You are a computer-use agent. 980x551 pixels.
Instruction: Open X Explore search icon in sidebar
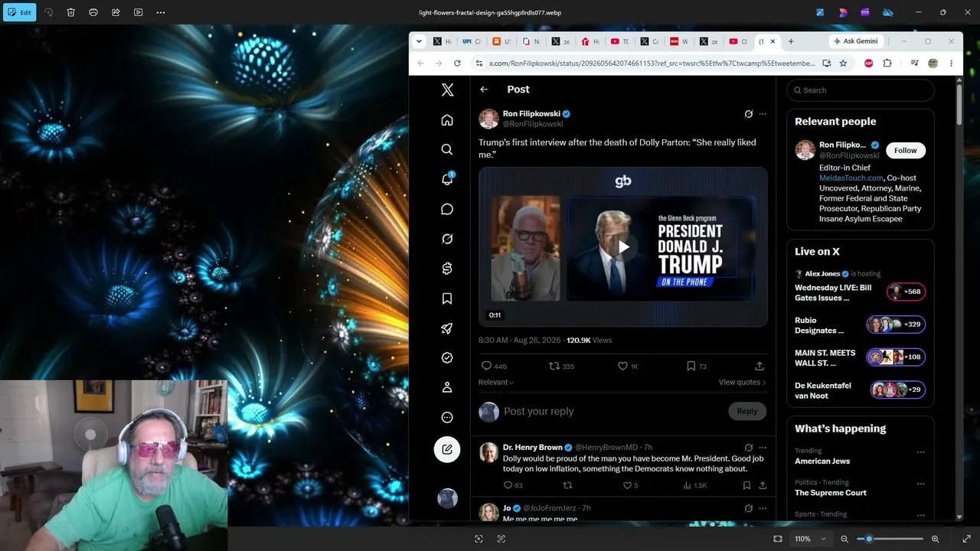(447, 150)
